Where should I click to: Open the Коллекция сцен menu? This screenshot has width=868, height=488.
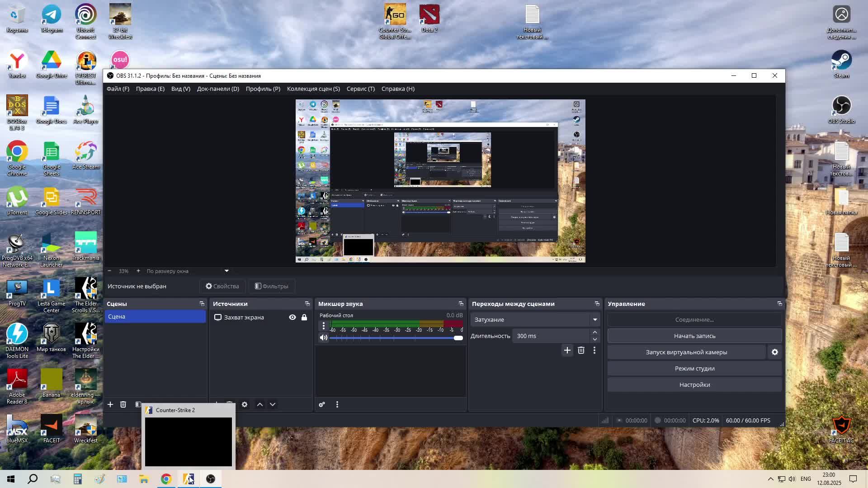pyautogui.click(x=313, y=89)
